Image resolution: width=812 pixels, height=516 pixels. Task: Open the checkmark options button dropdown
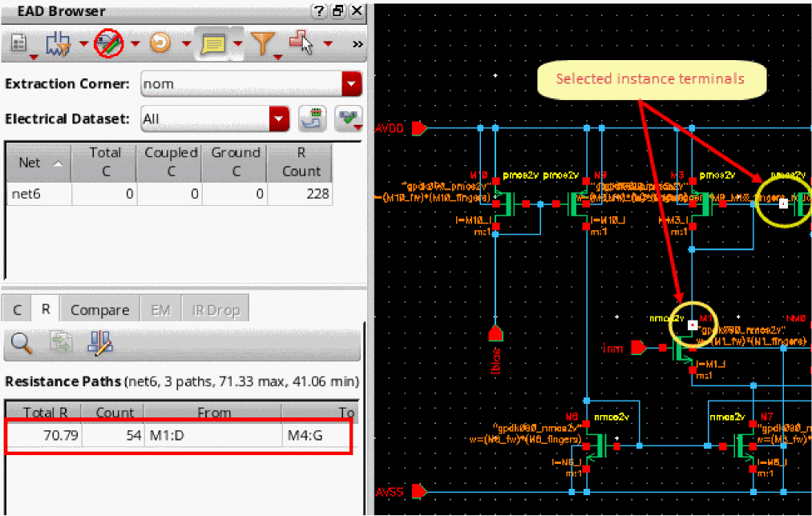tap(349, 119)
